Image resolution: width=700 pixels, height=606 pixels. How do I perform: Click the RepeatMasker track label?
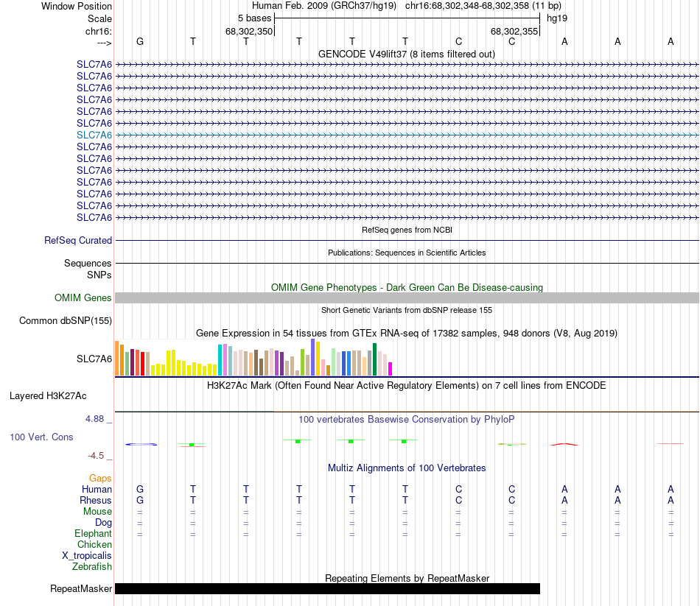pos(81,589)
